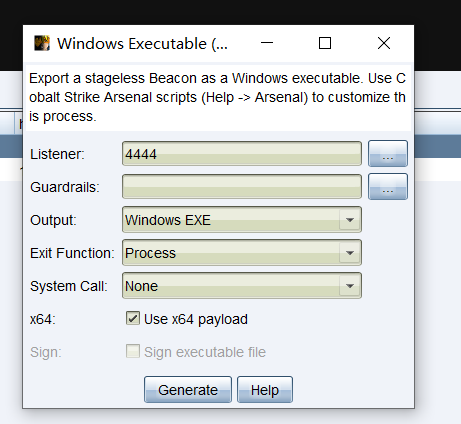The image size is (461, 424).
Task: Click the empty Guardrails field
Action: point(242,187)
